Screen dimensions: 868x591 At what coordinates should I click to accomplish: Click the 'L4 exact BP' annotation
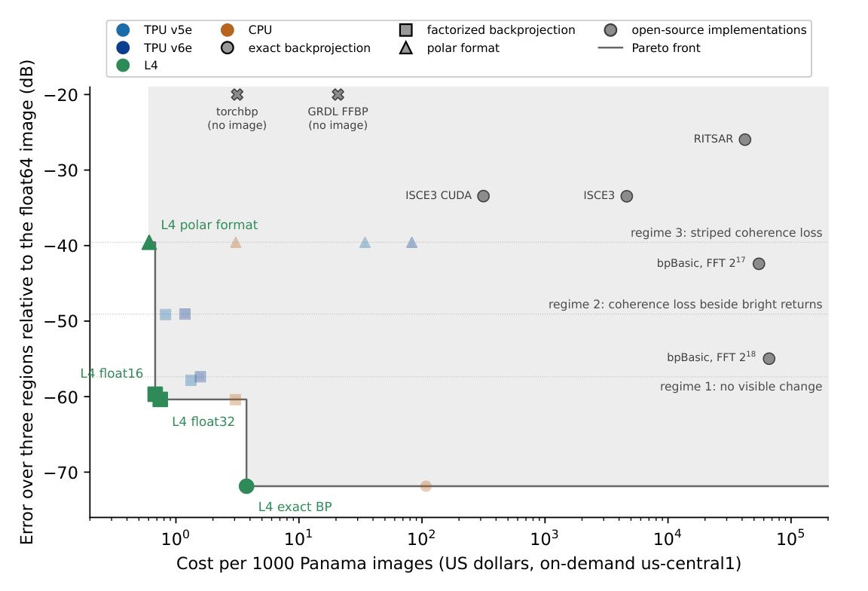tap(295, 507)
